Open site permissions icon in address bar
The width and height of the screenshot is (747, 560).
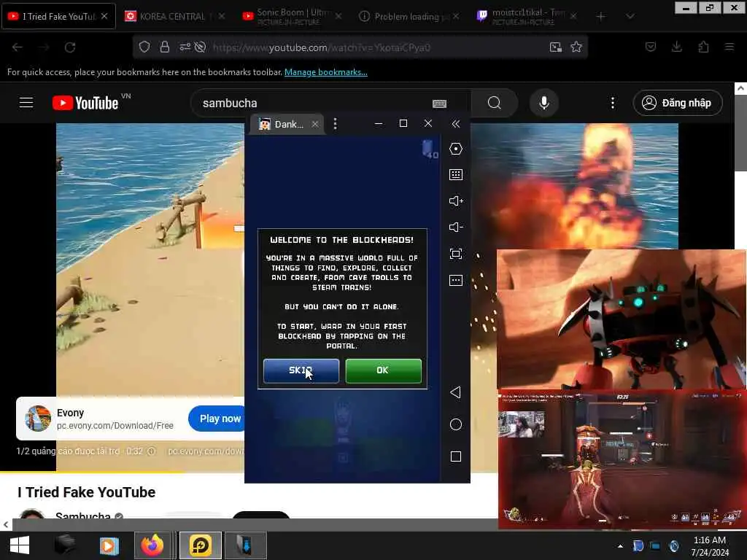click(x=185, y=47)
